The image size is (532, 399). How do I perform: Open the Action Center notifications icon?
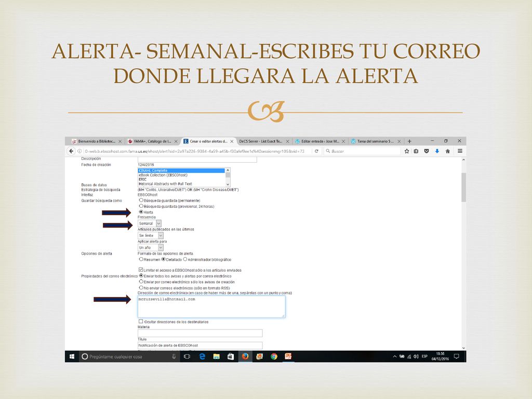tap(457, 356)
